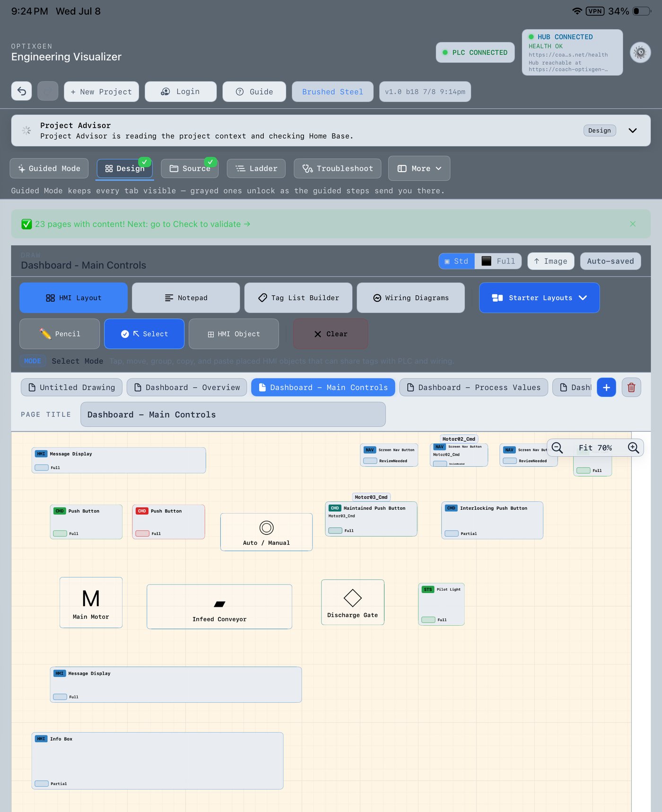Click the Wi-Fi icon in status bar
The image size is (662, 812).
pos(577,11)
